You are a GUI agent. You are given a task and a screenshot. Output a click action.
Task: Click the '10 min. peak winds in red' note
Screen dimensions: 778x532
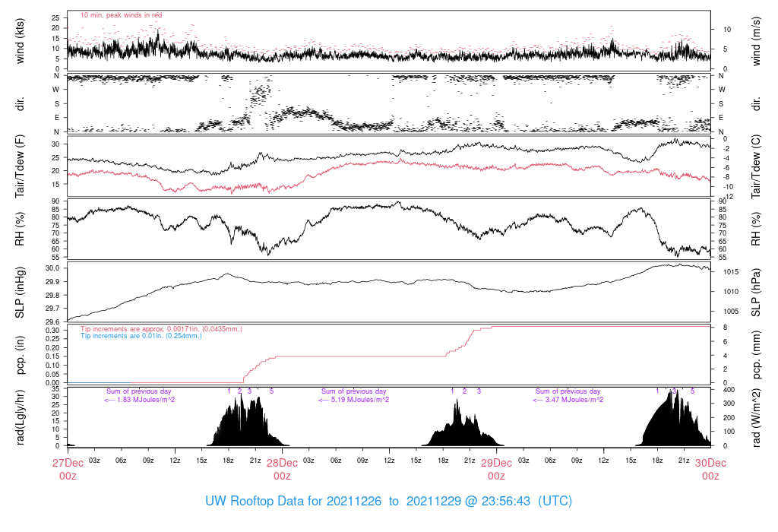click(x=121, y=15)
